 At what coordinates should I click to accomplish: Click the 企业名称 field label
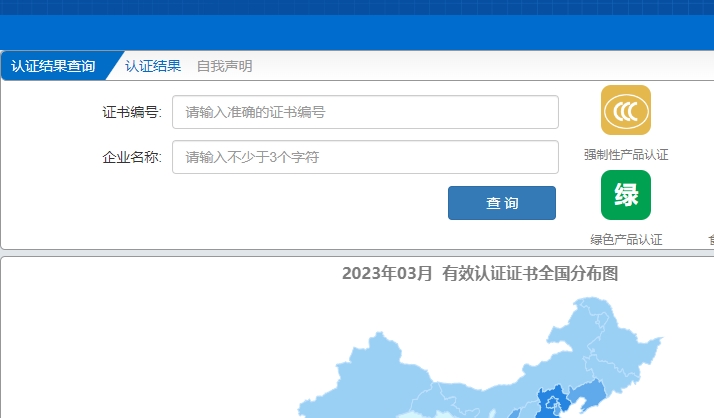(x=131, y=157)
